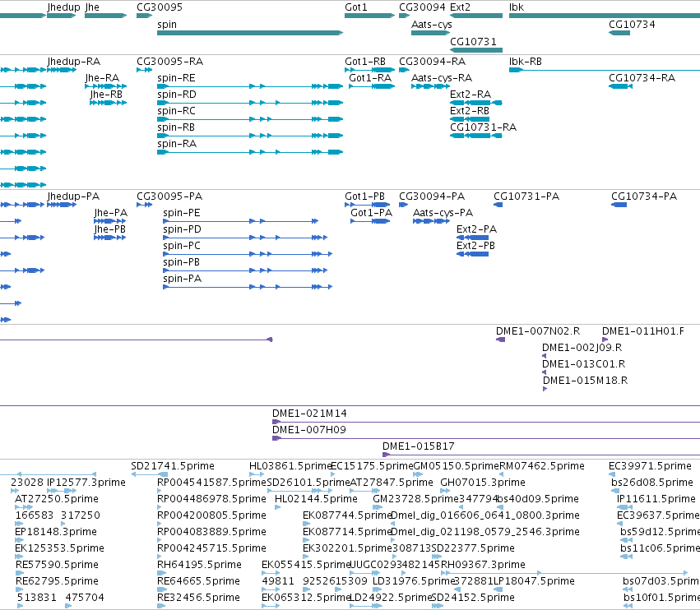Click the AT27250.5prime EST label

57,499
